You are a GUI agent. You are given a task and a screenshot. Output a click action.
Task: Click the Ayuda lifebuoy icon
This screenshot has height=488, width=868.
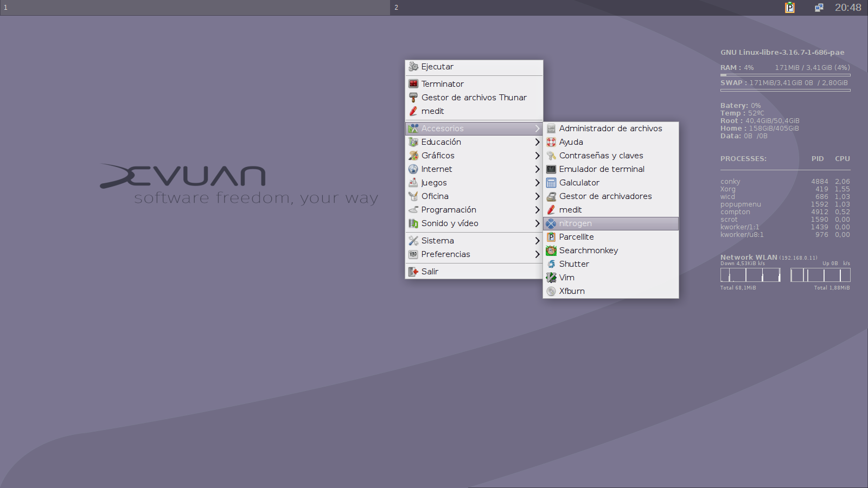point(551,142)
